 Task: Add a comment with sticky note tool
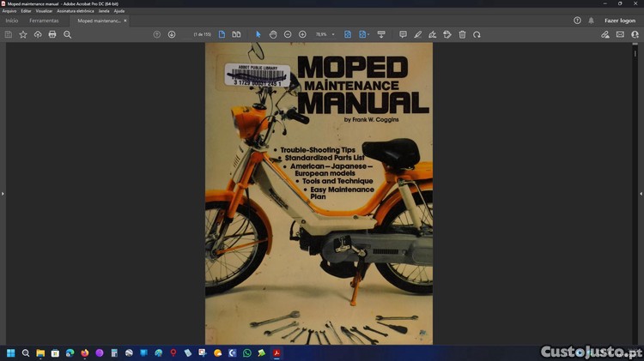tap(403, 34)
